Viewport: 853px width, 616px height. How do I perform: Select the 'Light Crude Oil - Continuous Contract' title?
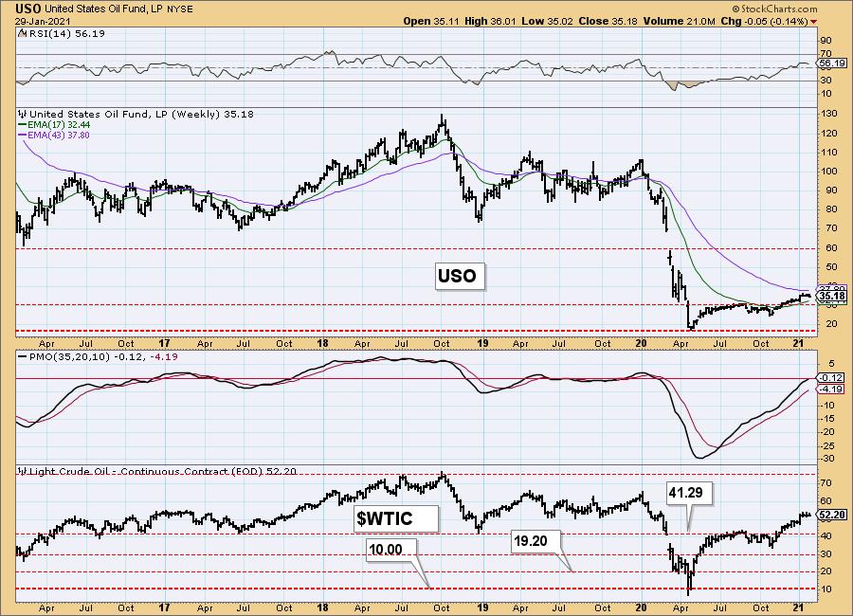pyautogui.click(x=128, y=471)
